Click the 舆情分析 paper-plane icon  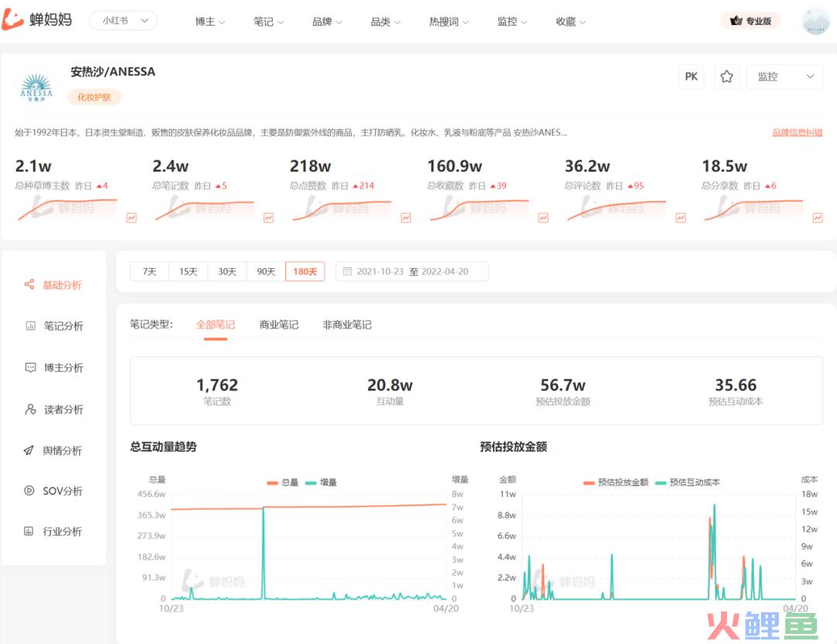[x=29, y=451]
